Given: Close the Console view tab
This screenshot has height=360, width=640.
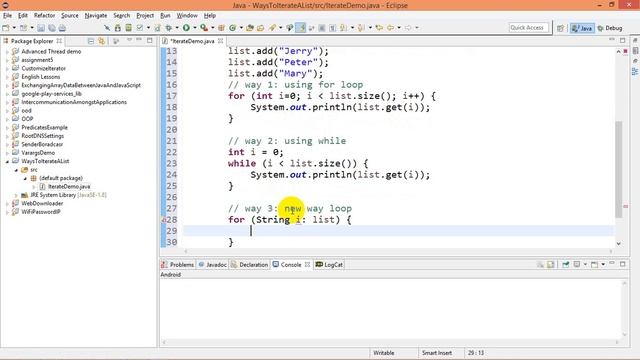Looking at the screenshot, I should (x=307, y=264).
